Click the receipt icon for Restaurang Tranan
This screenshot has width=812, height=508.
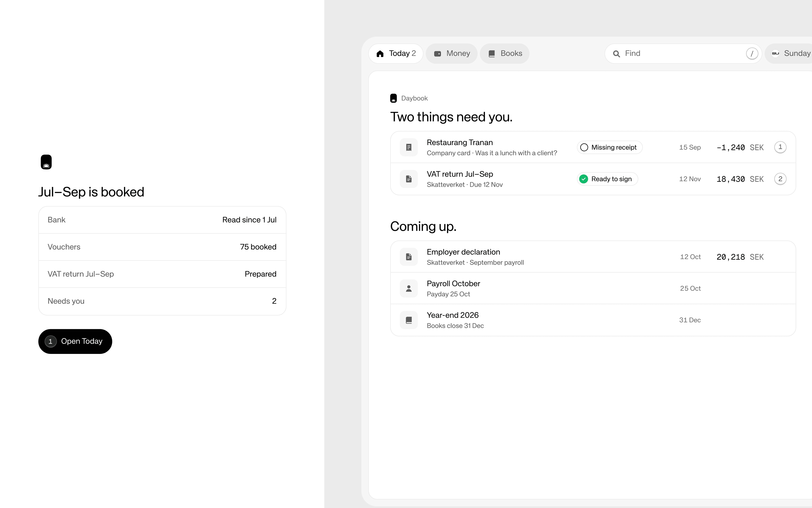pos(409,147)
